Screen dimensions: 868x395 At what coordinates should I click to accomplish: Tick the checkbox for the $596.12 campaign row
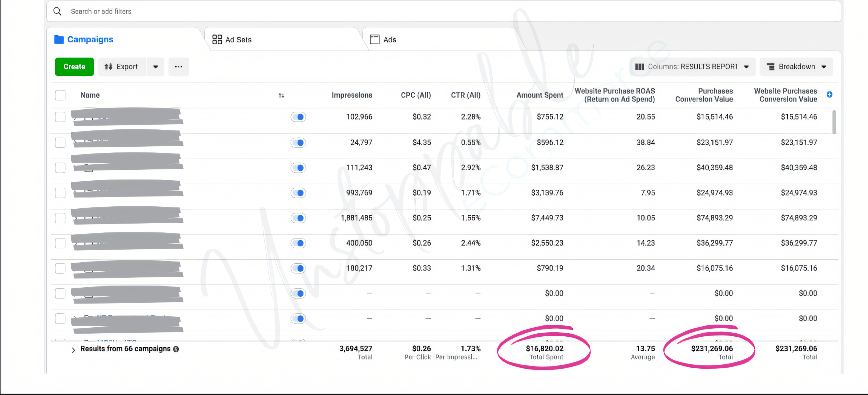point(60,143)
